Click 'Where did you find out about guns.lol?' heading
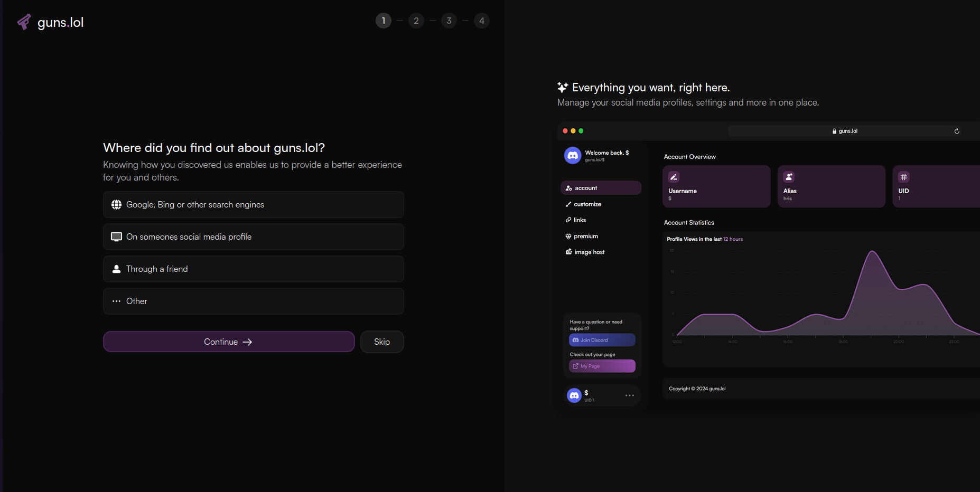Viewport: 980px width, 492px height. (x=214, y=148)
